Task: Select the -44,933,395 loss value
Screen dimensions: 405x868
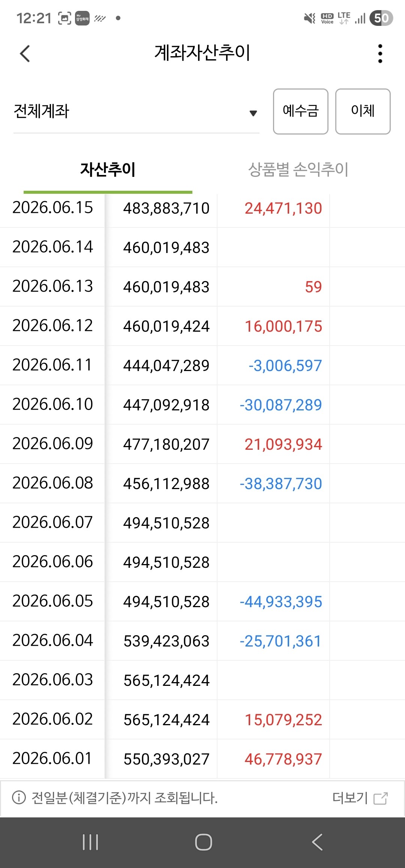Action: point(281,602)
